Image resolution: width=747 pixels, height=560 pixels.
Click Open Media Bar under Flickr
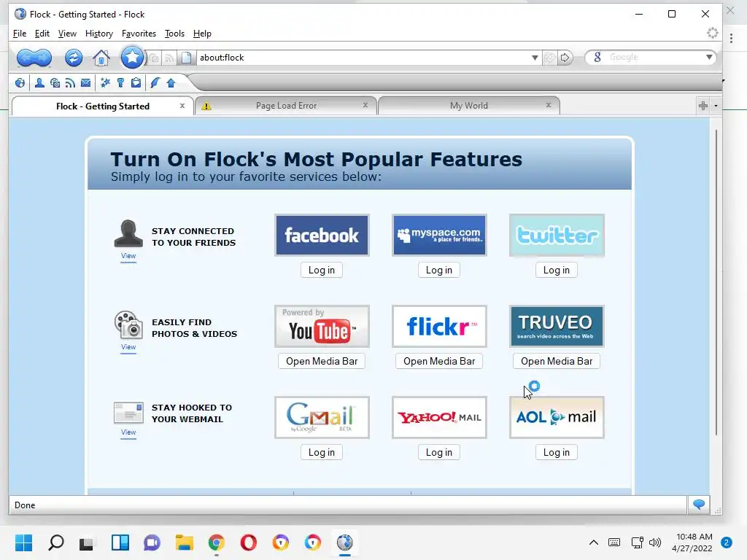tap(438, 361)
